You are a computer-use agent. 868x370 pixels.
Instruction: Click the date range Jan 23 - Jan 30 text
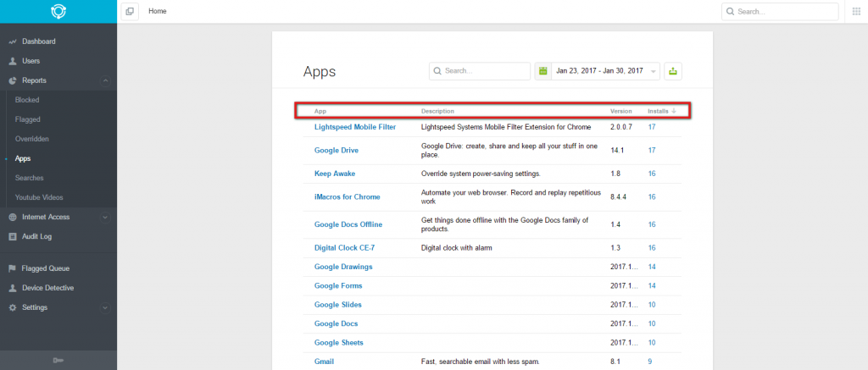point(599,71)
